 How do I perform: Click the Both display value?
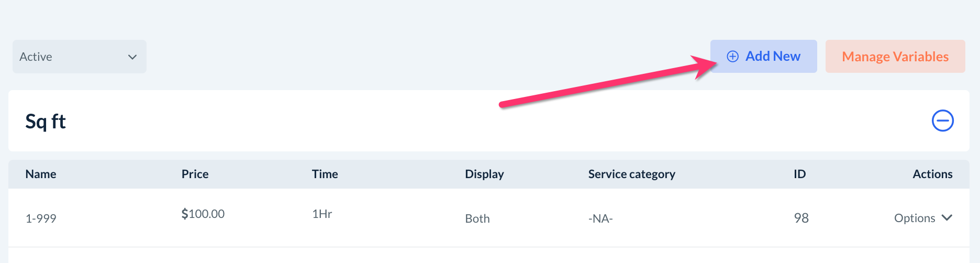(x=477, y=218)
